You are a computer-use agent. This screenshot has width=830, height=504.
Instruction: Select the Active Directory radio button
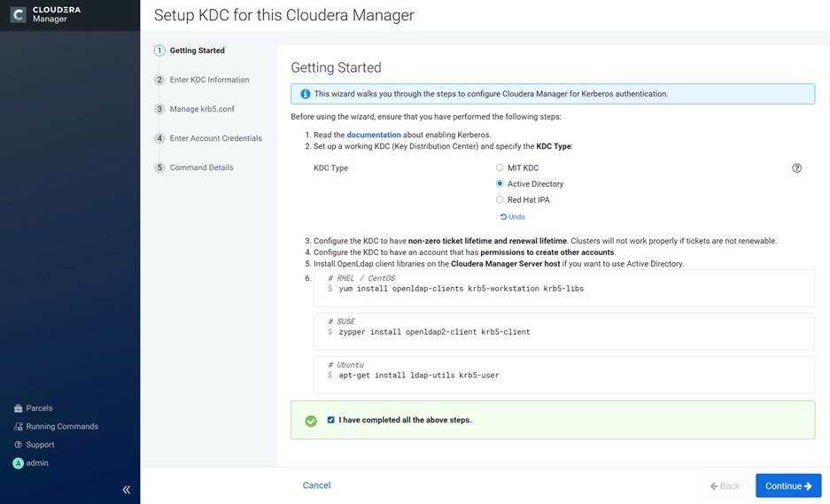tap(500, 183)
